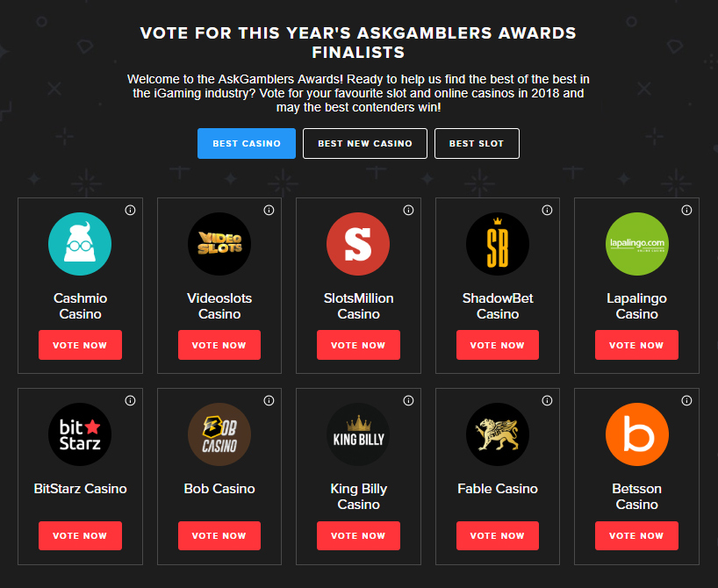Viewport: 718px width, 588px height.
Task: Show info for Betsson Casino
Action: tap(686, 401)
